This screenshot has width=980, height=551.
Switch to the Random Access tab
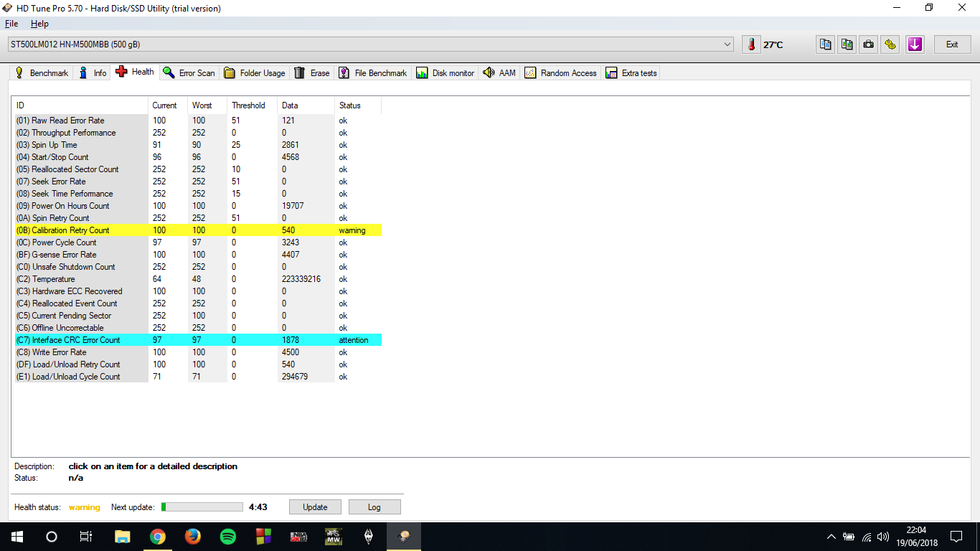(x=561, y=72)
